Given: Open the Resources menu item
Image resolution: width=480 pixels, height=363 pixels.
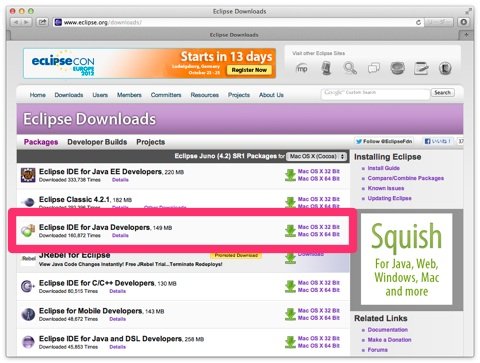Looking at the screenshot, I should (x=205, y=95).
